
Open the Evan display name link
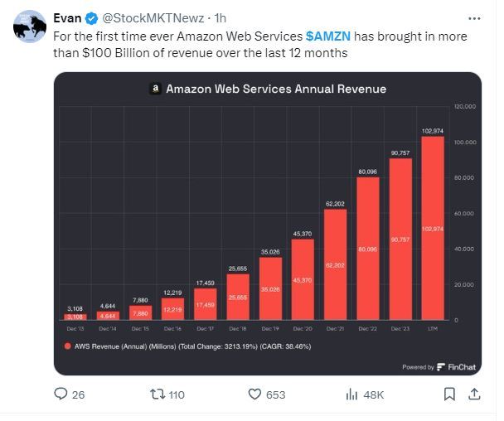point(68,17)
